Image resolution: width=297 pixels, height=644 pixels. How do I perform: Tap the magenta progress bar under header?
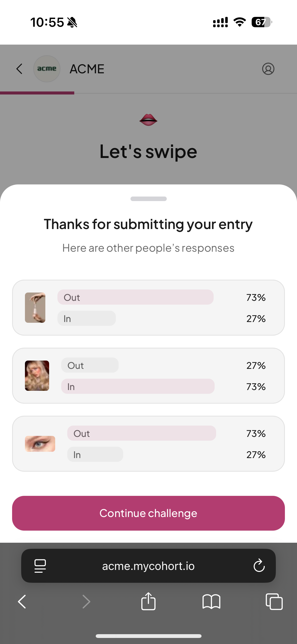pyautogui.click(x=37, y=93)
